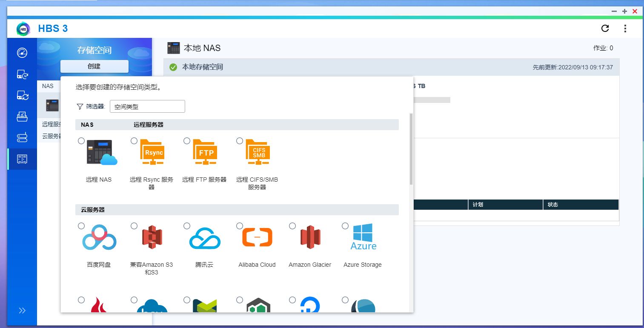Screen dimensions: 644x328
Task: Click the 百度网盘 label
Action: point(99,265)
